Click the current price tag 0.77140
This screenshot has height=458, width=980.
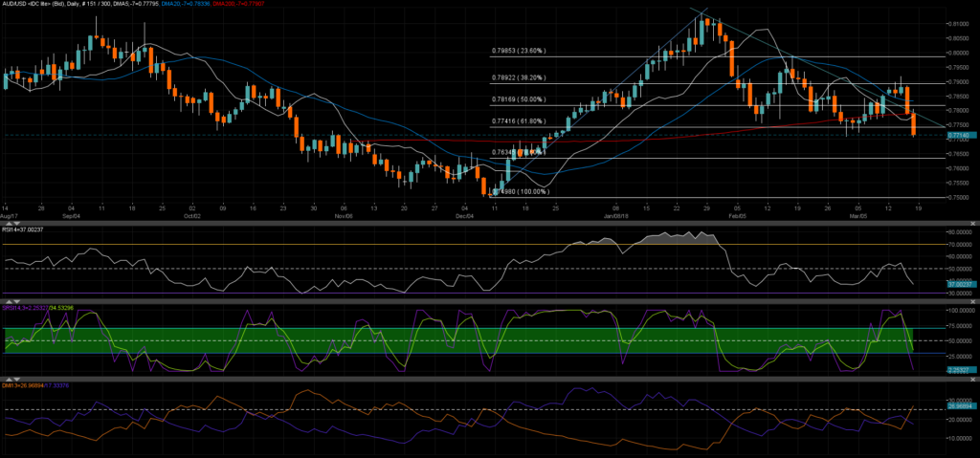(963, 135)
